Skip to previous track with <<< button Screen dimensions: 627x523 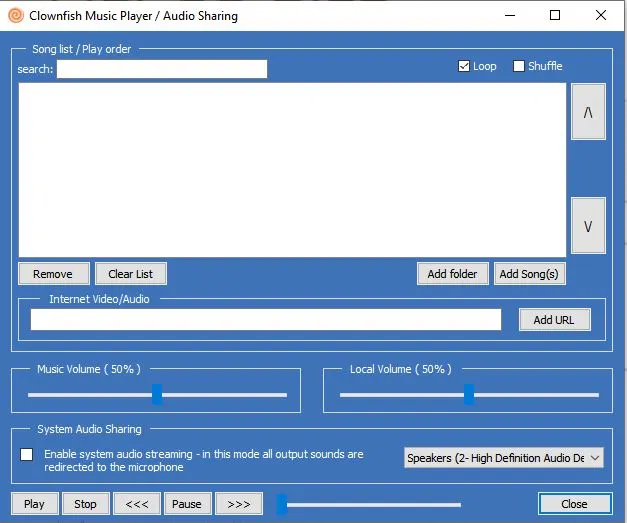point(137,504)
